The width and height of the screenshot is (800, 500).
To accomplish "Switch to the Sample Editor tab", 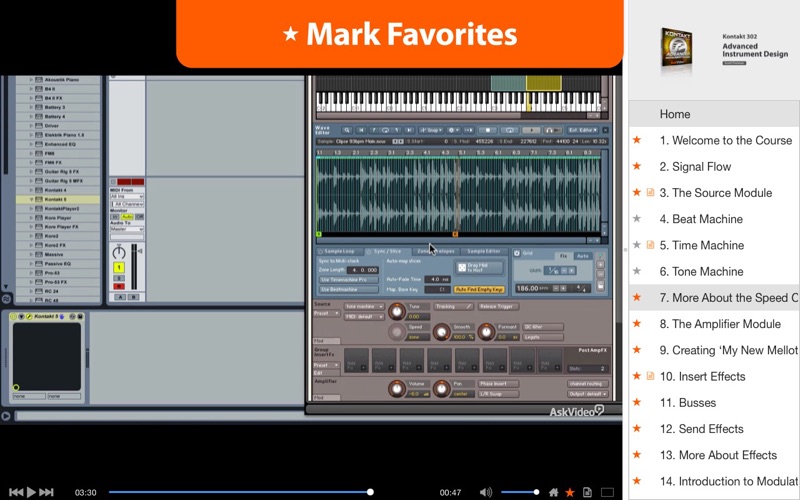I will 484,252.
